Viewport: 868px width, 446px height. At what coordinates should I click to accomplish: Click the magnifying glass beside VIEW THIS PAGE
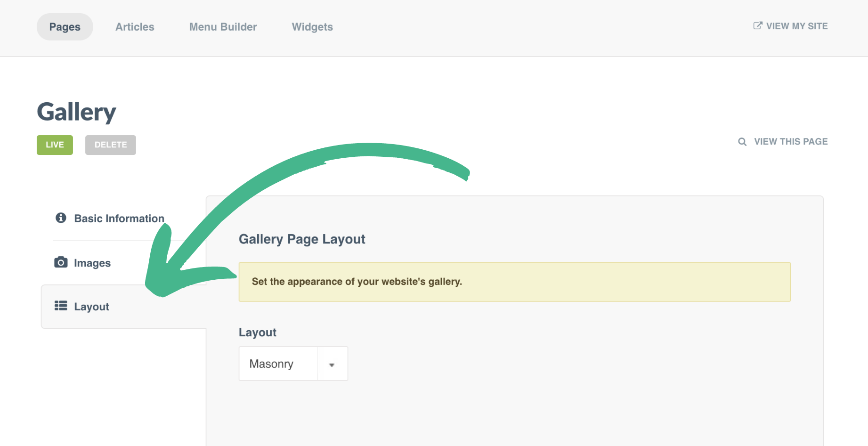point(742,141)
